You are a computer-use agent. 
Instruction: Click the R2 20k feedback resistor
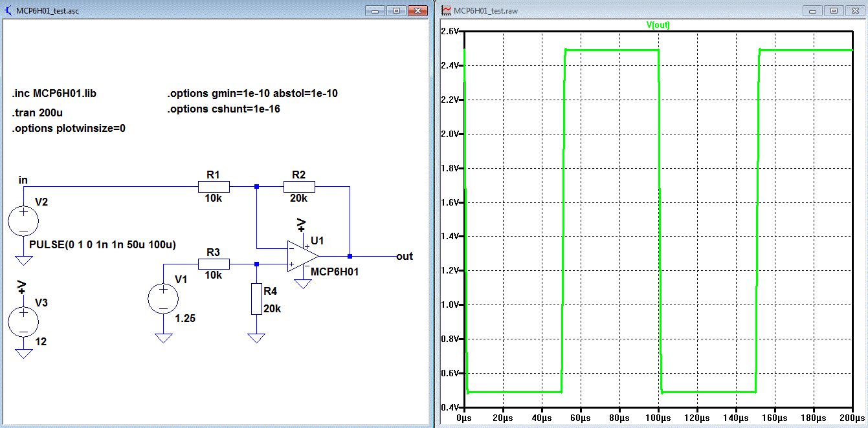click(299, 187)
